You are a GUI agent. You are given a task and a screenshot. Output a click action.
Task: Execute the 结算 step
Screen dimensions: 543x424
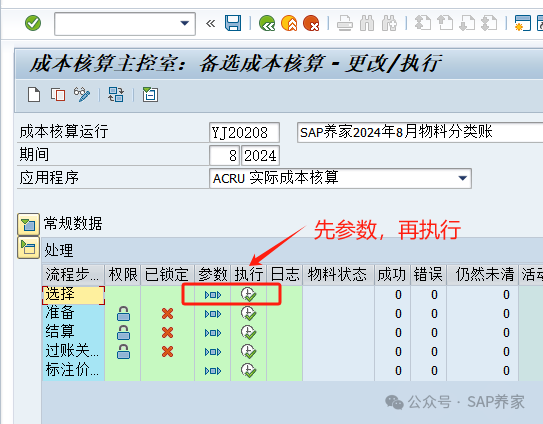click(249, 333)
